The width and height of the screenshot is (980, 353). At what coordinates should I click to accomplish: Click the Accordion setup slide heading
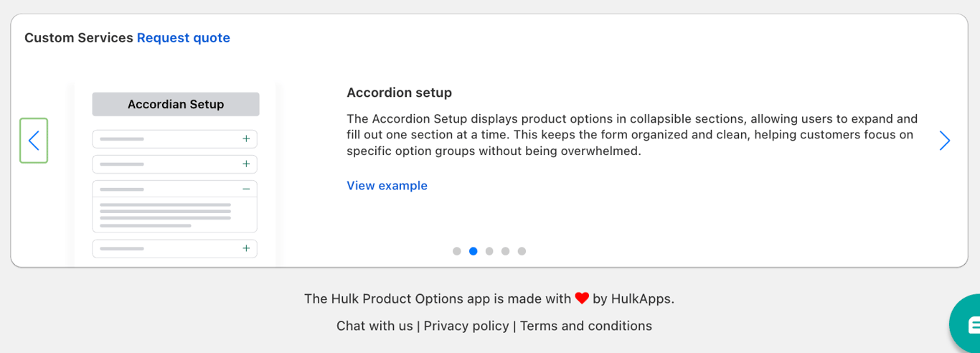pyautogui.click(x=399, y=93)
